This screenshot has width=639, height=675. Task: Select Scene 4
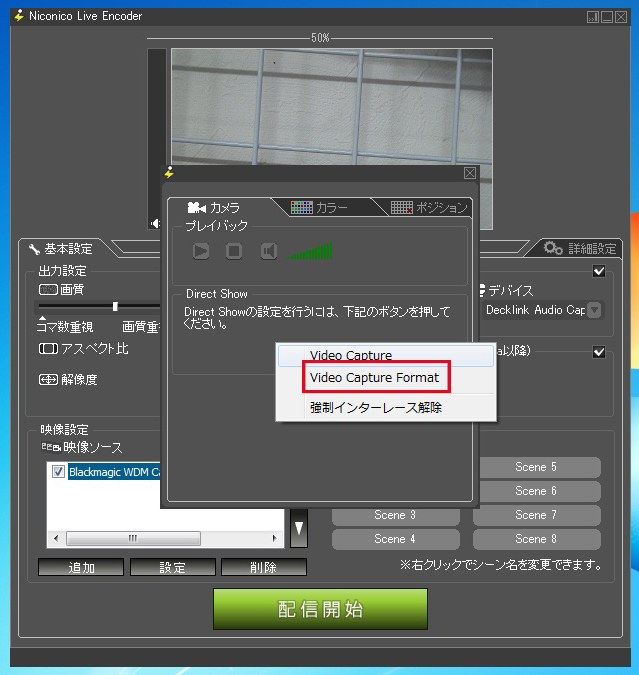pyautogui.click(x=395, y=539)
